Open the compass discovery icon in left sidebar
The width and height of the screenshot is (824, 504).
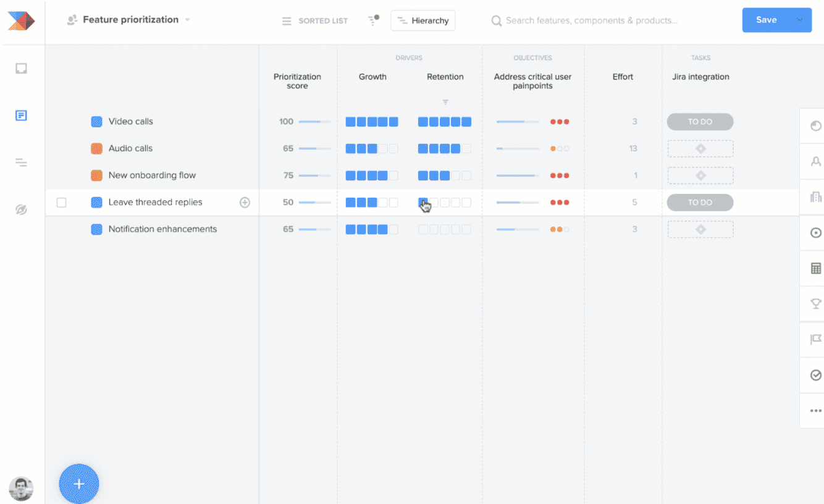point(21,209)
